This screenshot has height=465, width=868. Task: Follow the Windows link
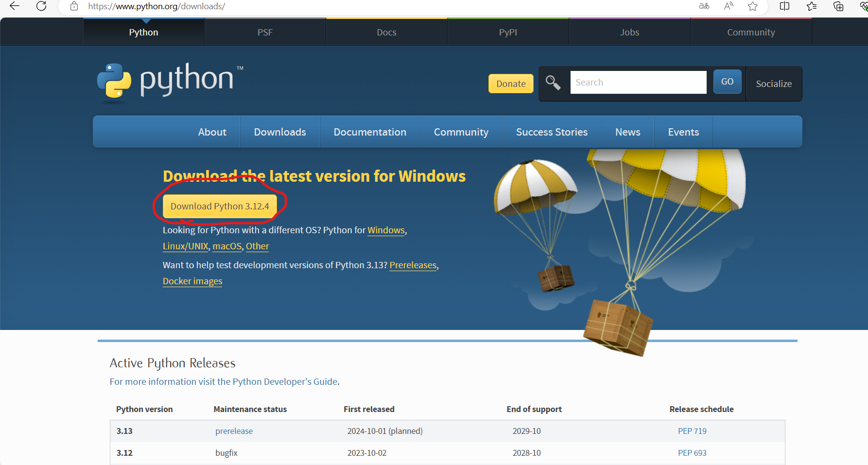click(x=386, y=230)
